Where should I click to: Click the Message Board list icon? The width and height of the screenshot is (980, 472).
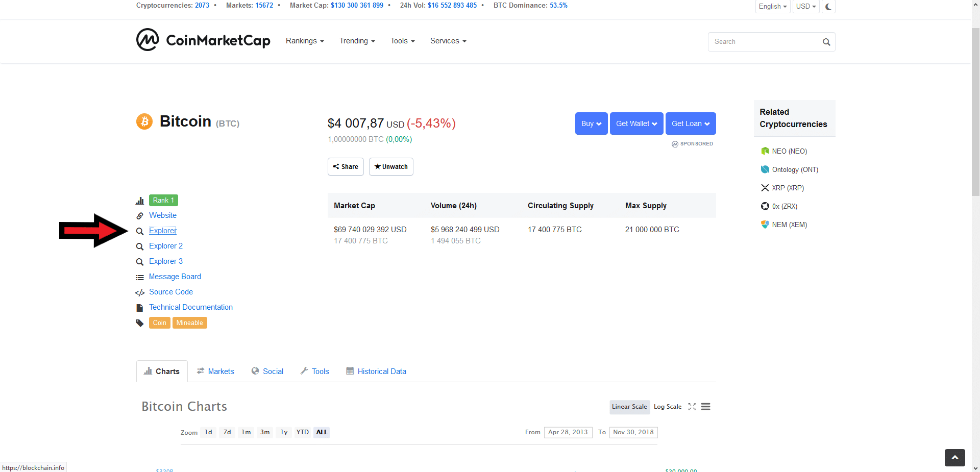coord(140,277)
